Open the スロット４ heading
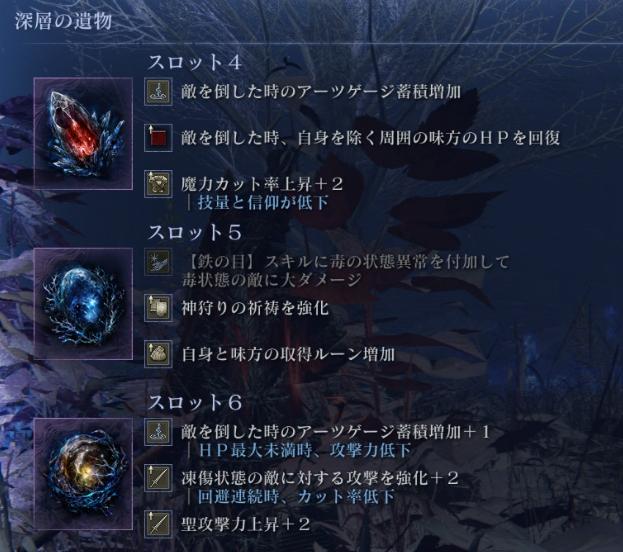The image size is (623, 552). pyautogui.click(x=195, y=62)
